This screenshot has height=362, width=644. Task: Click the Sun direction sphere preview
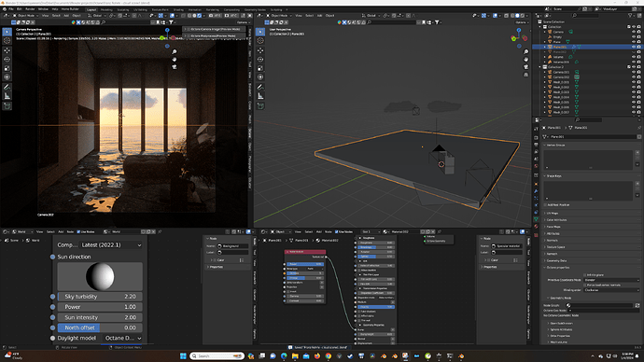click(x=100, y=276)
